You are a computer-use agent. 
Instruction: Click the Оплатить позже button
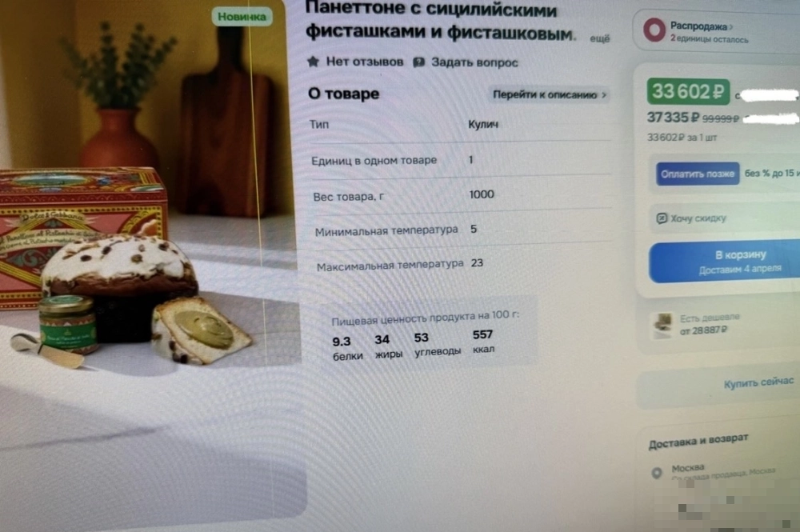tap(698, 174)
